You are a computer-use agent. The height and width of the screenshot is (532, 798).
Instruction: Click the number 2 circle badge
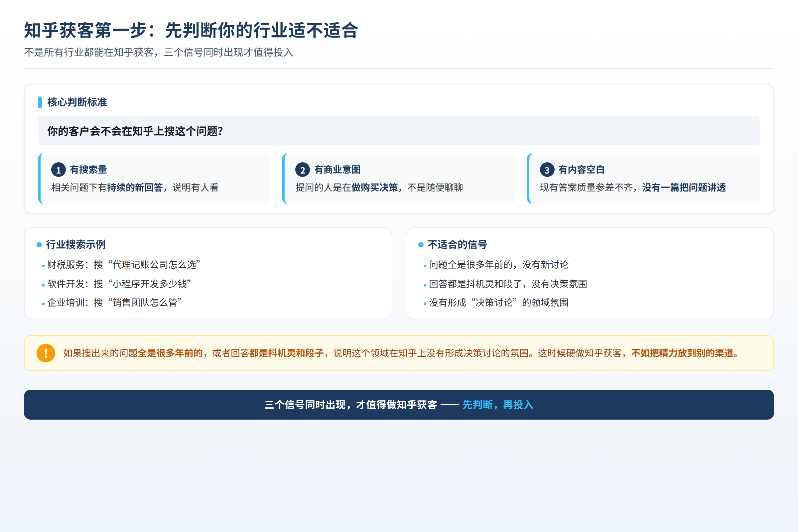click(303, 170)
